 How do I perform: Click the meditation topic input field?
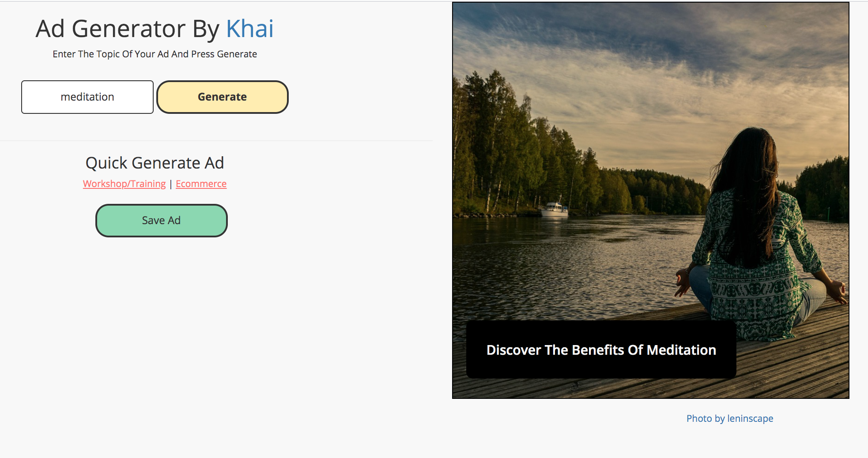coord(87,97)
